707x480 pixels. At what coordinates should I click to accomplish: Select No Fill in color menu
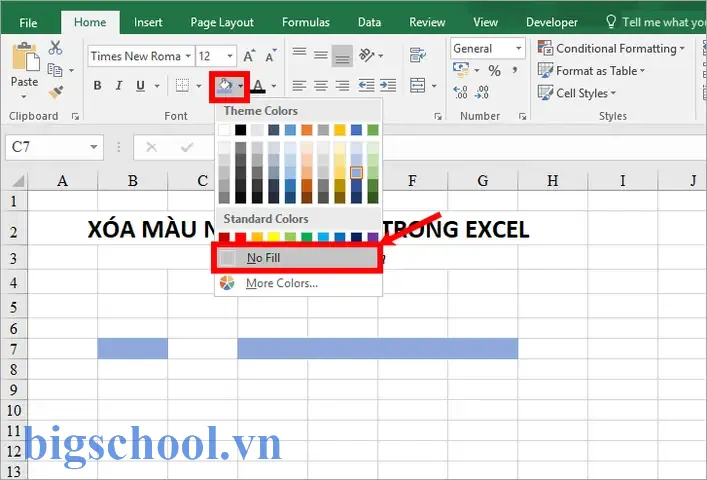coord(298,258)
